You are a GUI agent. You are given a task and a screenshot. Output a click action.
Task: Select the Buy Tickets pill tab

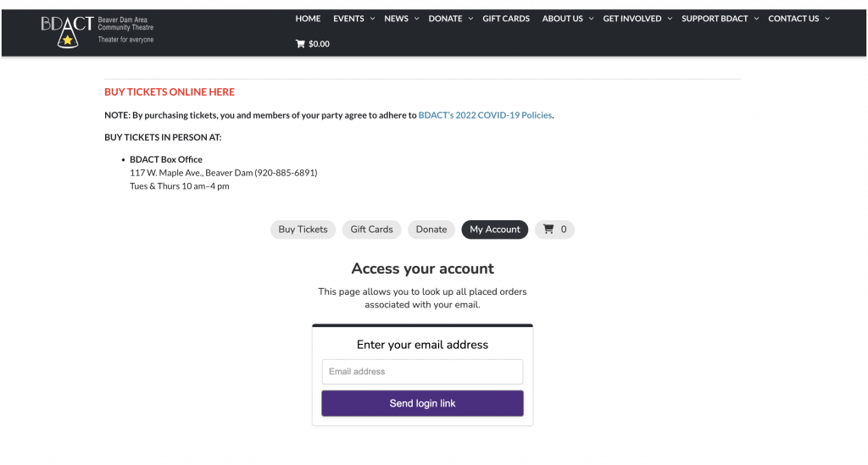click(x=303, y=230)
